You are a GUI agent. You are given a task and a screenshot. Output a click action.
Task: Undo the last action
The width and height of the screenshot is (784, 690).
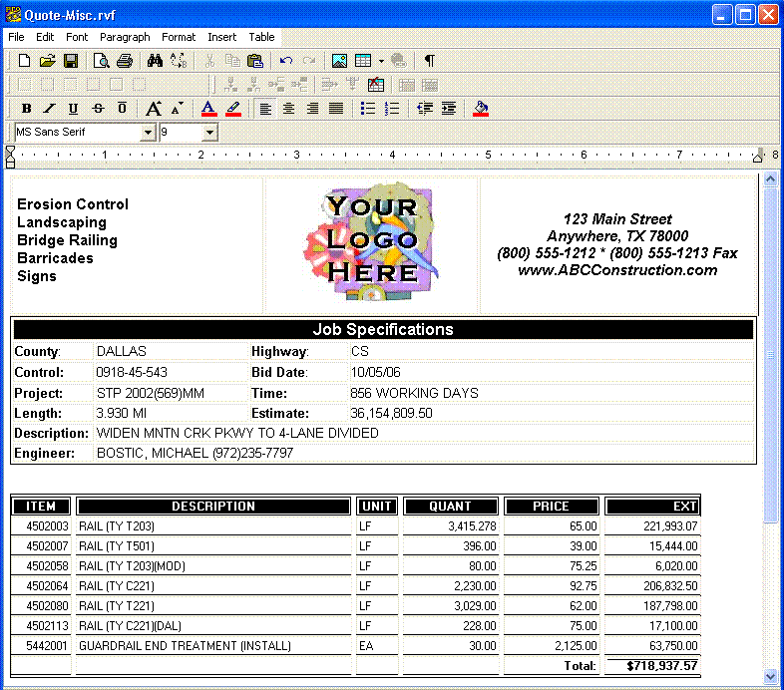tap(286, 61)
